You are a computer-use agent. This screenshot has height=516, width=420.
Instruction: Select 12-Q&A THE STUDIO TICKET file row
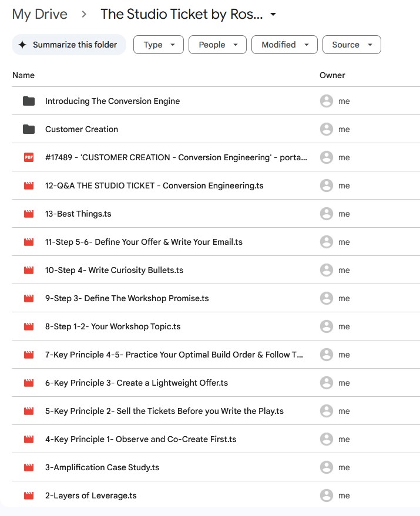(x=216, y=186)
